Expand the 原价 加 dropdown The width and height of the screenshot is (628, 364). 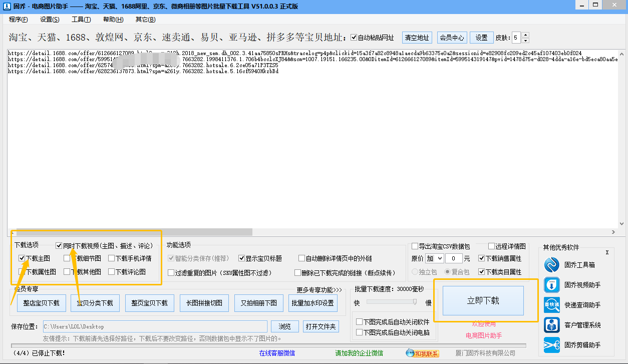click(x=434, y=258)
